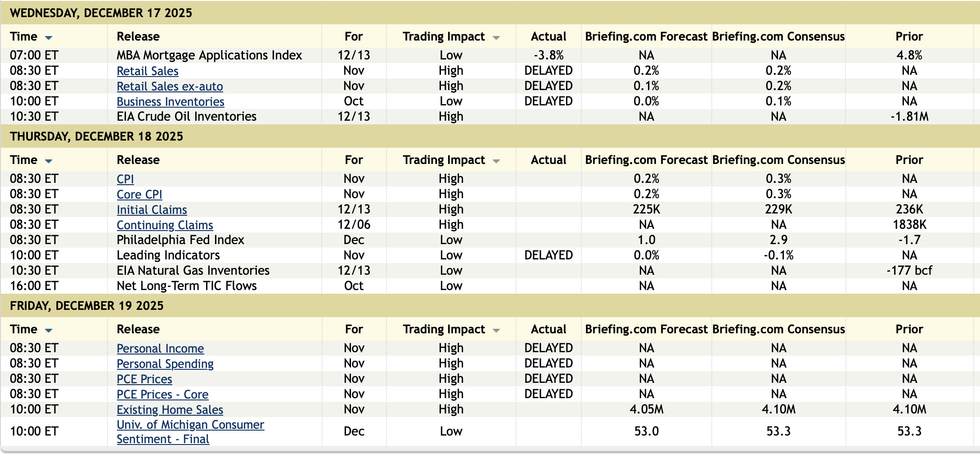Image resolution: width=980 pixels, height=454 pixels.
Task: Click the Core CPI link
Action: pos(139,195)
